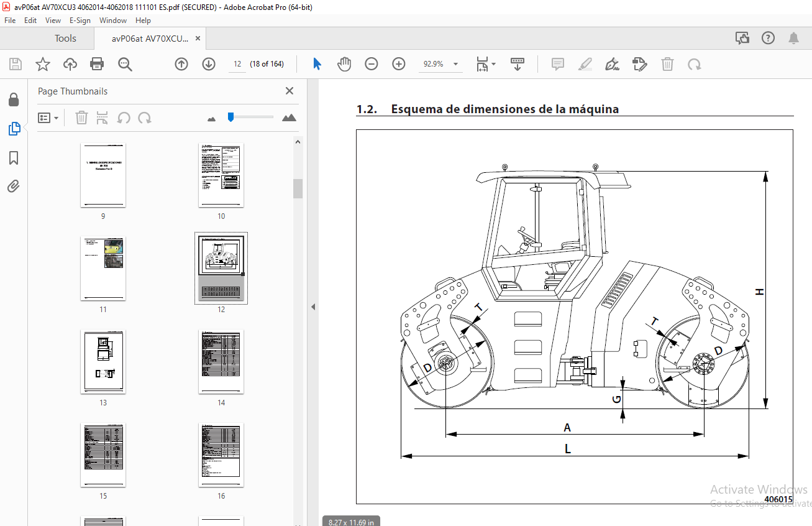Image resolution: width=812 pixels, height=526 pixels.
Task: Open the Help question mark icon
Action: [x=769, y=38]
